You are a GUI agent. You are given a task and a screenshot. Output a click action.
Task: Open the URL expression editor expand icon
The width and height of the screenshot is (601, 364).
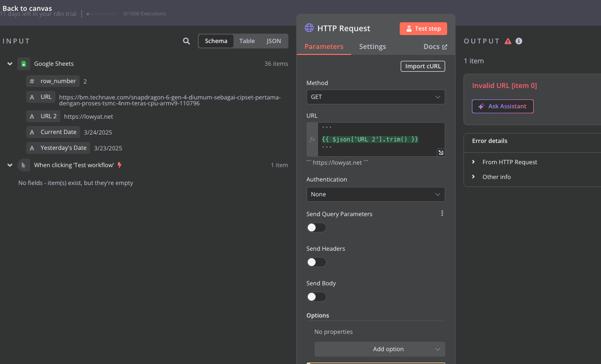(x=441, y=152)
